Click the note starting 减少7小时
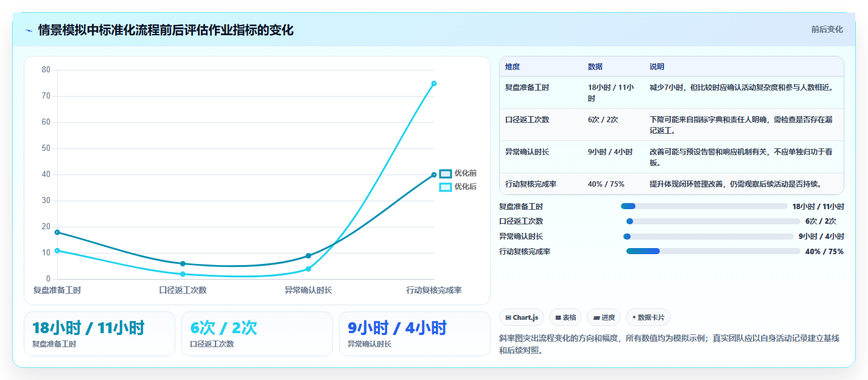This screenshot has width=868, height=380. pos(741,88)
